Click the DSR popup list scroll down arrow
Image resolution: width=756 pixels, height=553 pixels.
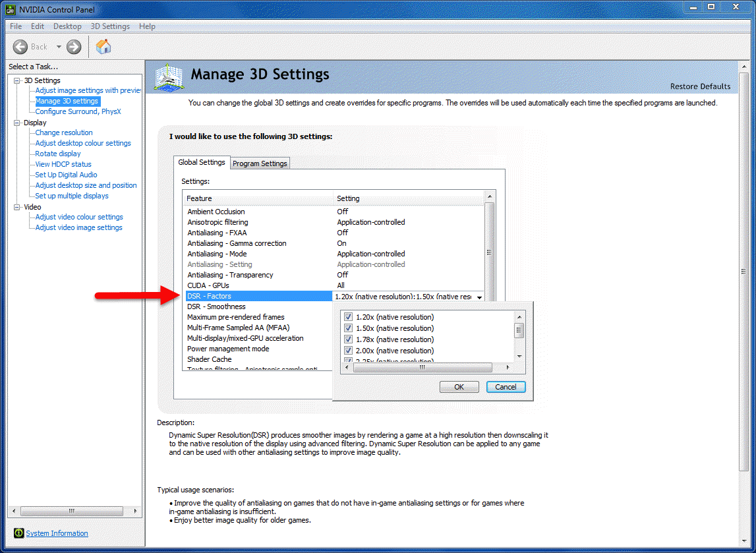(519, 357)
